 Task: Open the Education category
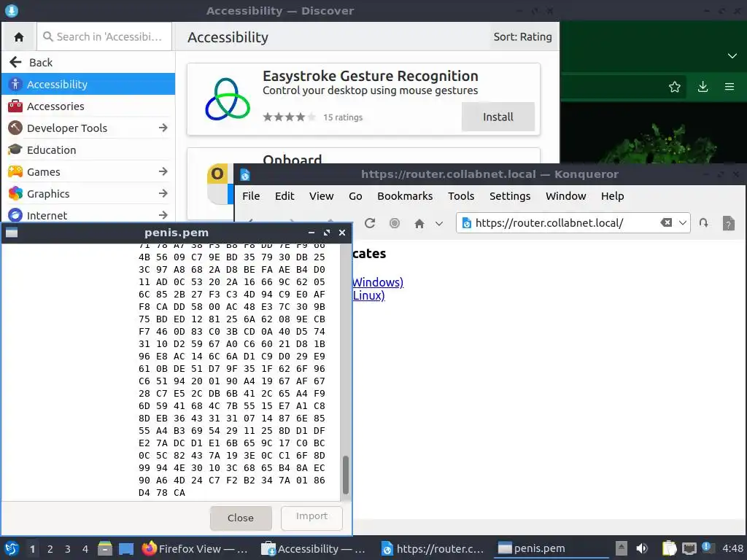(x=88, y=150)
